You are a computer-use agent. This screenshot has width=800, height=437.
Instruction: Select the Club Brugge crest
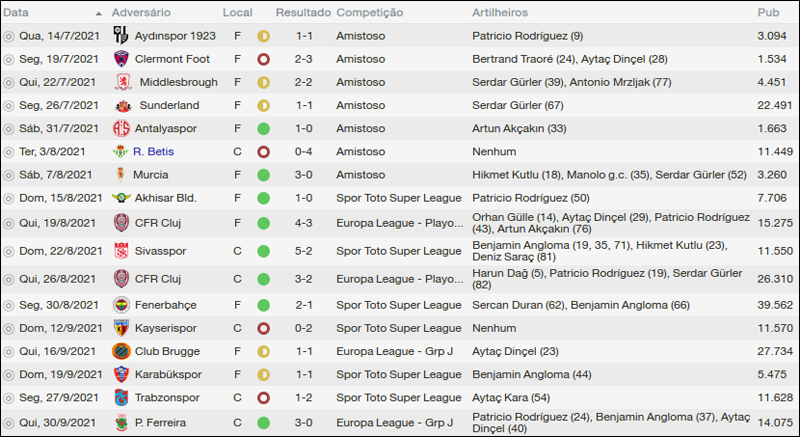point(122,351)
